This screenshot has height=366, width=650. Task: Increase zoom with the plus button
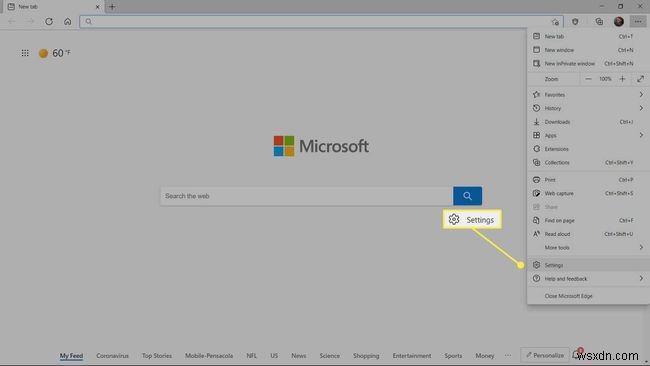[x=622, y=79]
